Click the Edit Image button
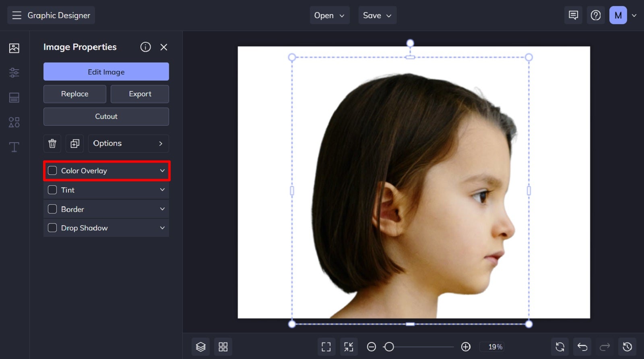 pos(106,72)
